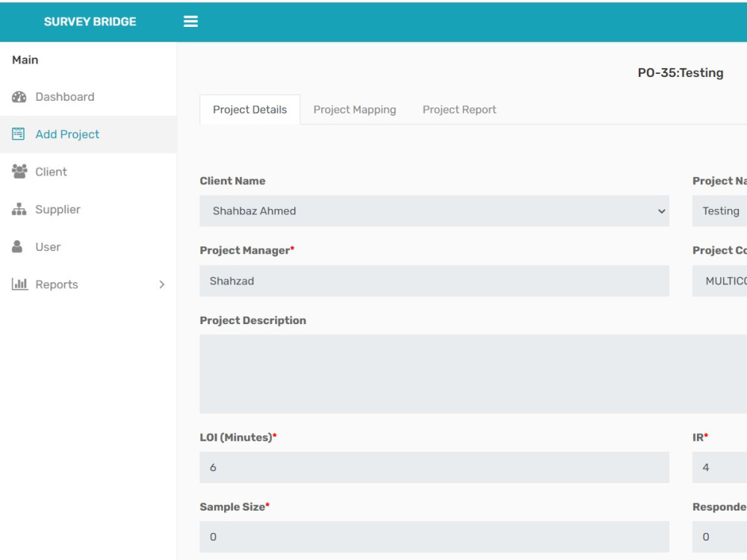Open the Client Name dropdown
The width and height of the screenshot is (747, 560).
coord(434,211)
